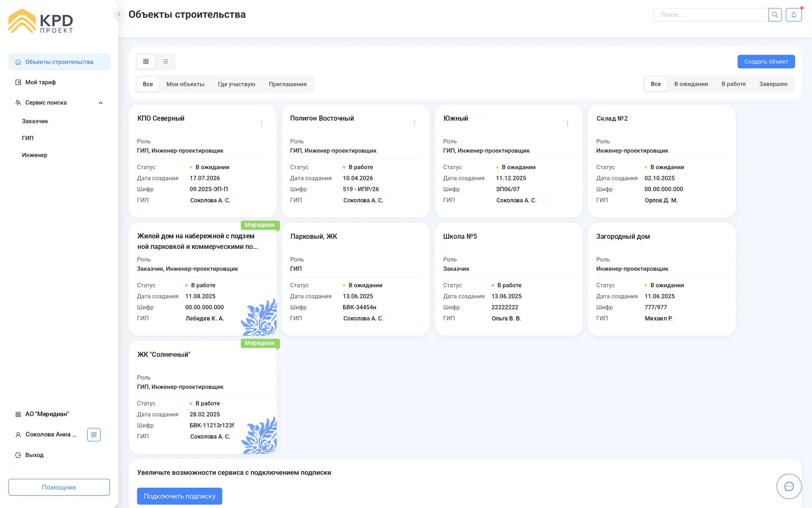
Task: Click ГИП name Лебедев К. А.
Action: pos(204,318)
